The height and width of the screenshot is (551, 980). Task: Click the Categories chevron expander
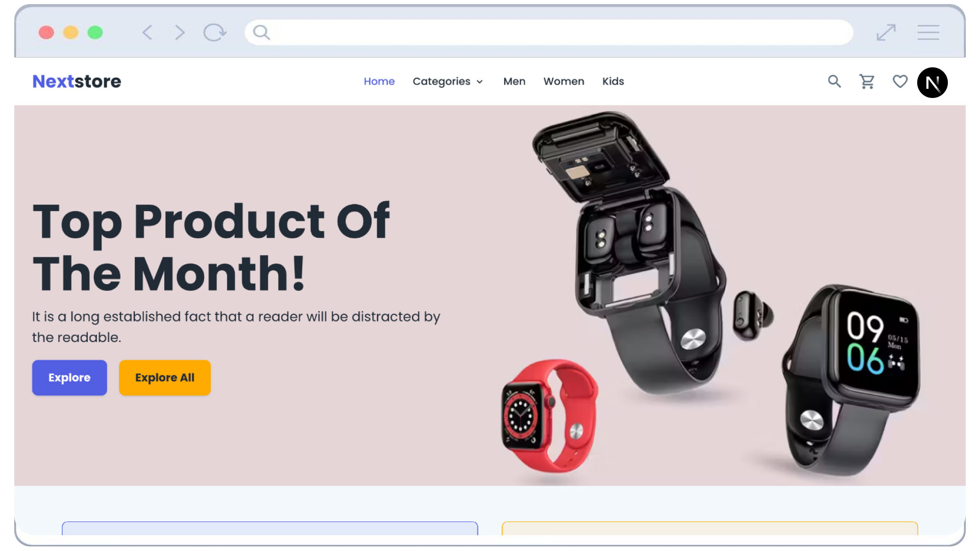481,82
